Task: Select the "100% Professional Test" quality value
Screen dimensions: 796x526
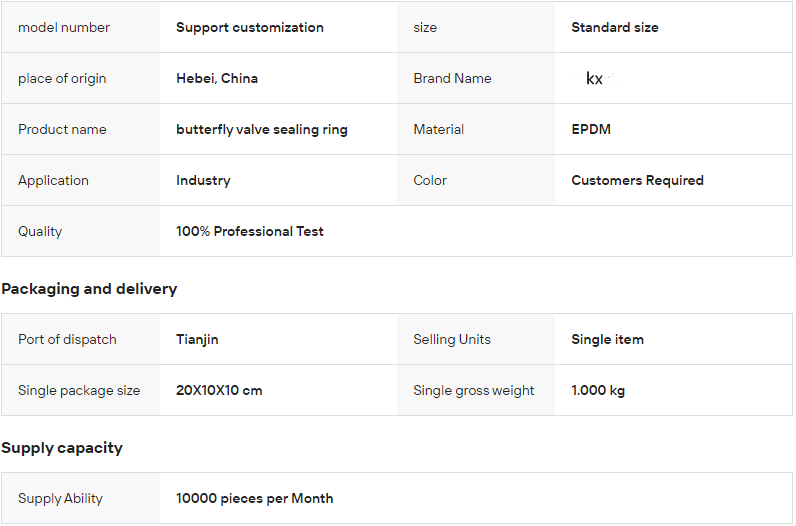Action: click(x=250, y=232)
